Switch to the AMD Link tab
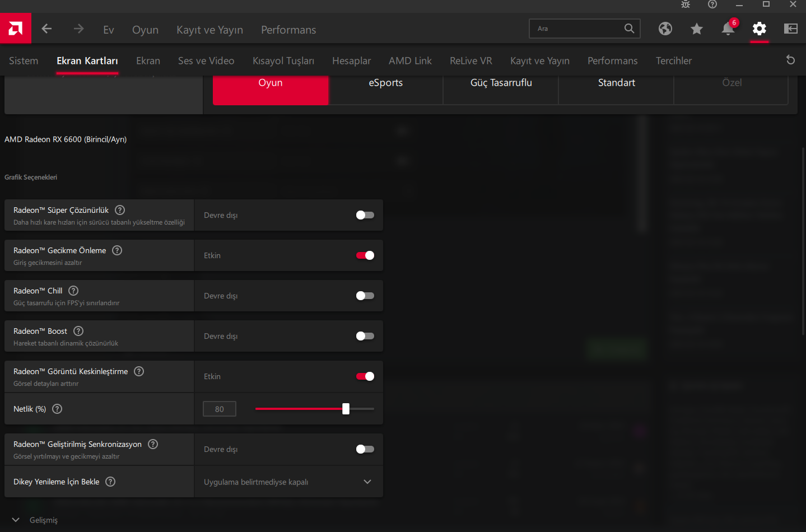 pos(410,60)
